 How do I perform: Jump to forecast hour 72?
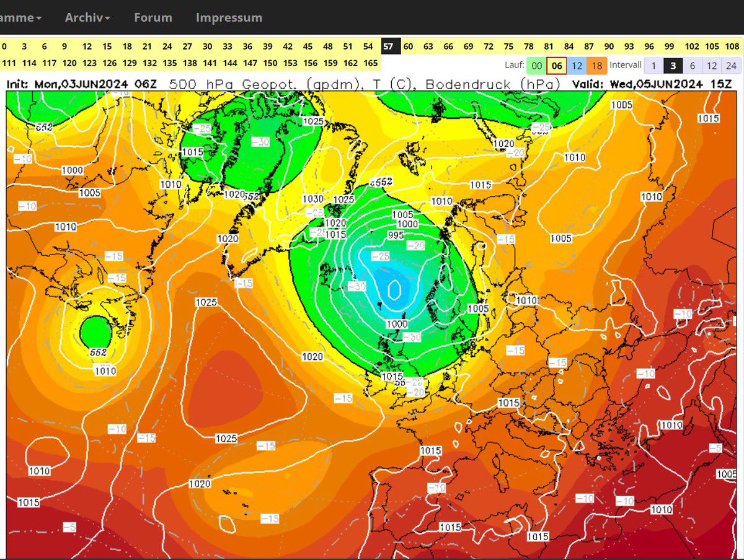click(489, 46)
